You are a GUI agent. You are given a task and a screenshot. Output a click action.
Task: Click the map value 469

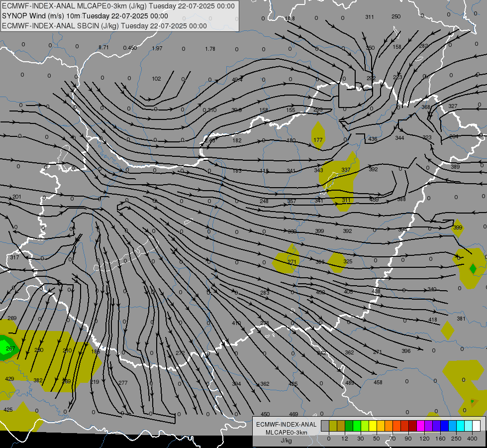pos(293,414)
